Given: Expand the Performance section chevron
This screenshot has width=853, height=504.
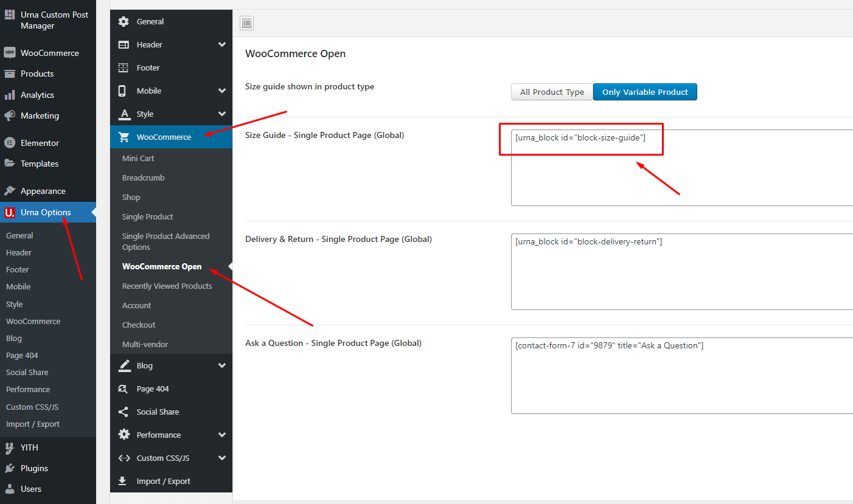Looking at the screenshot, I should coord(222,435).
